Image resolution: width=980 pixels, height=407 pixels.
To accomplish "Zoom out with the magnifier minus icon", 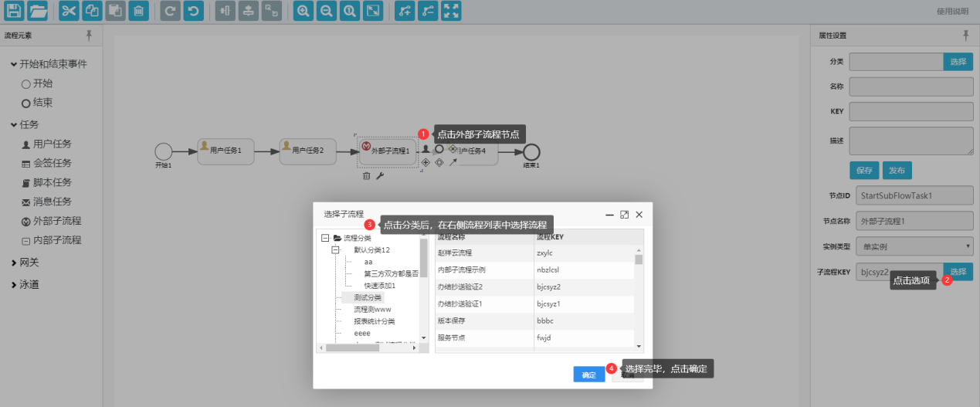I will 327,11.
